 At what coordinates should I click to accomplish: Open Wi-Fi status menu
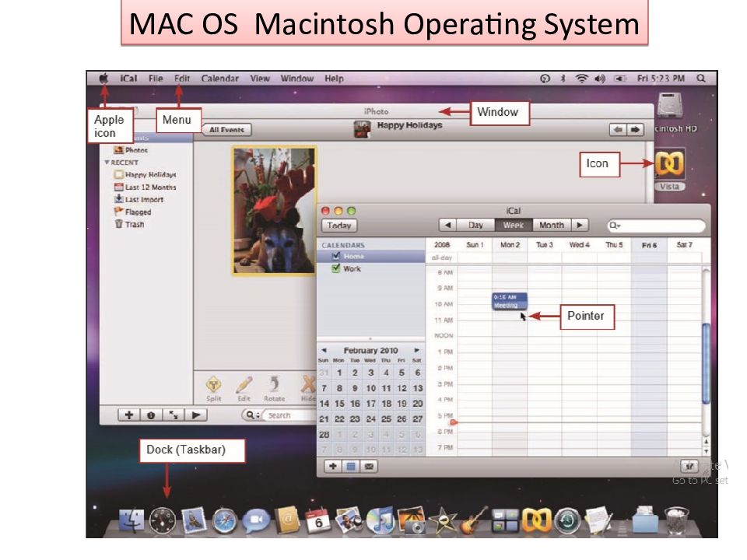(582, 79)
